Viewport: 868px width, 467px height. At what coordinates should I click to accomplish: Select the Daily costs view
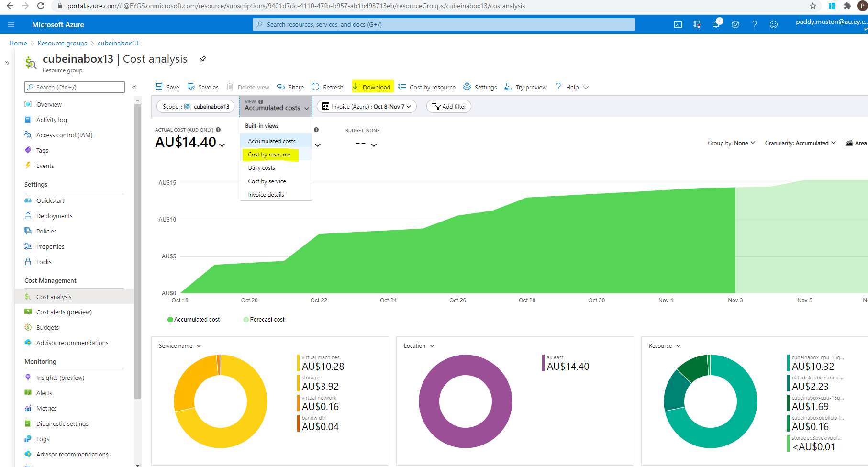point(276,168)
